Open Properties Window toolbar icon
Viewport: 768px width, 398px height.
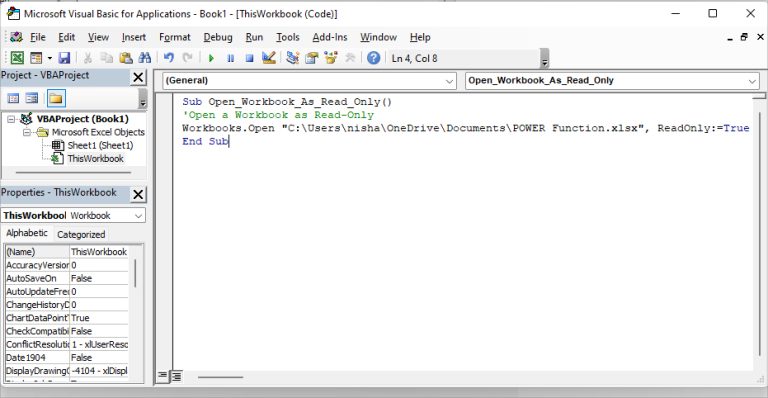[312, 58]
